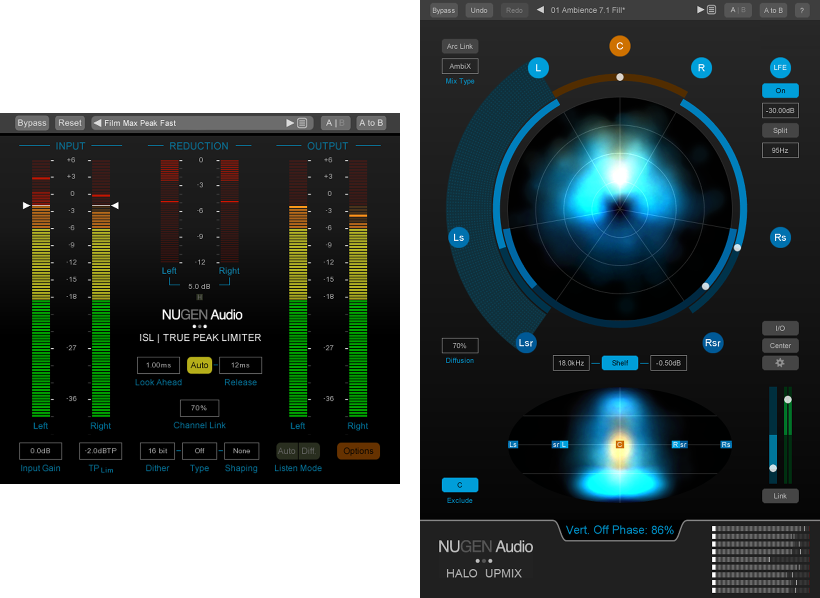Screen dimensions: 820x598
Task: Click the right input threshold arrow marker
Action: pyautogui.click(x=115, y=206)
